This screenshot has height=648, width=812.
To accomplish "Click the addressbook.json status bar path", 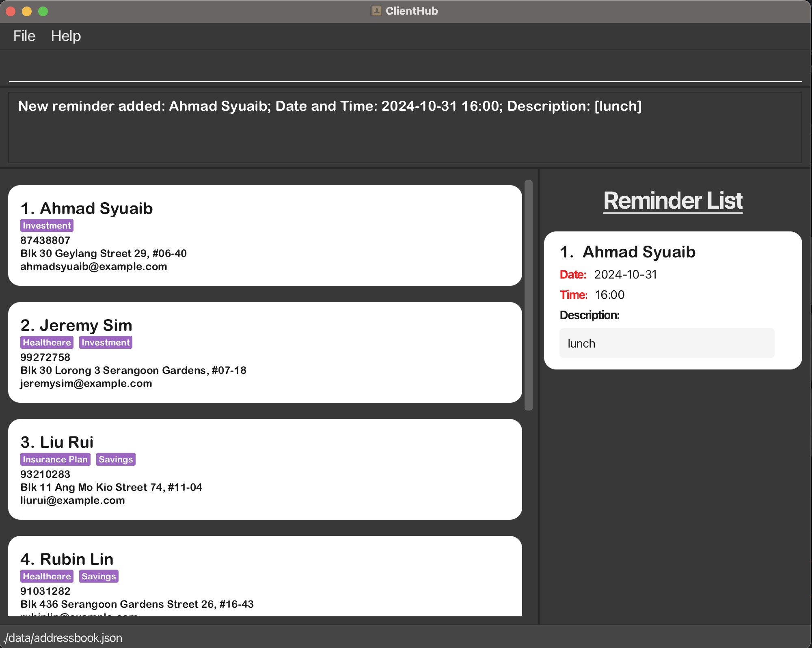I will (63, 638).
